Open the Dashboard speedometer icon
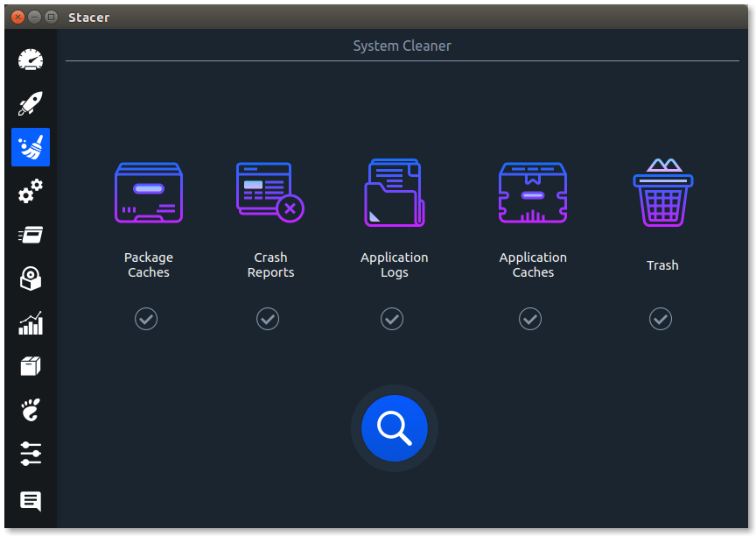 click(x=31, y=60)
